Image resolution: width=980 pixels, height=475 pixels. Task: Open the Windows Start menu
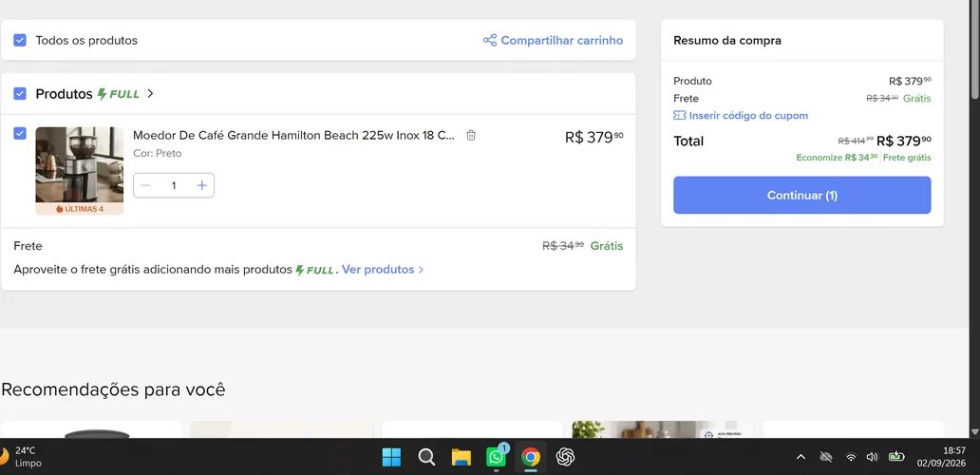point(392,458)
